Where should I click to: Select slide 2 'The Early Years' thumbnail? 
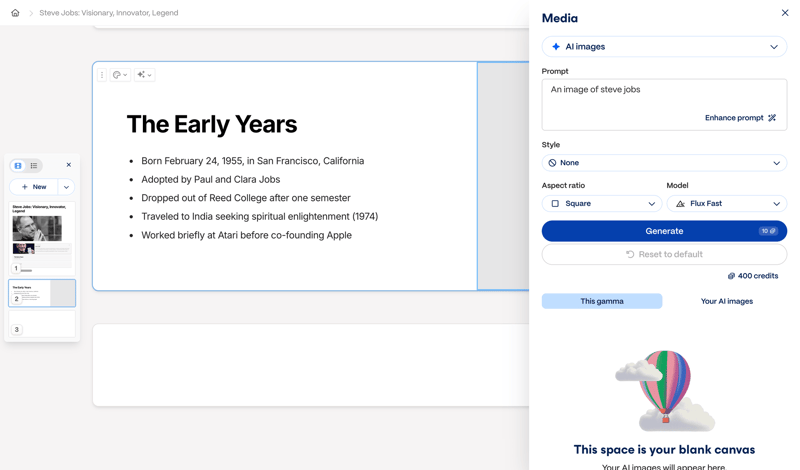coord(42,293)
